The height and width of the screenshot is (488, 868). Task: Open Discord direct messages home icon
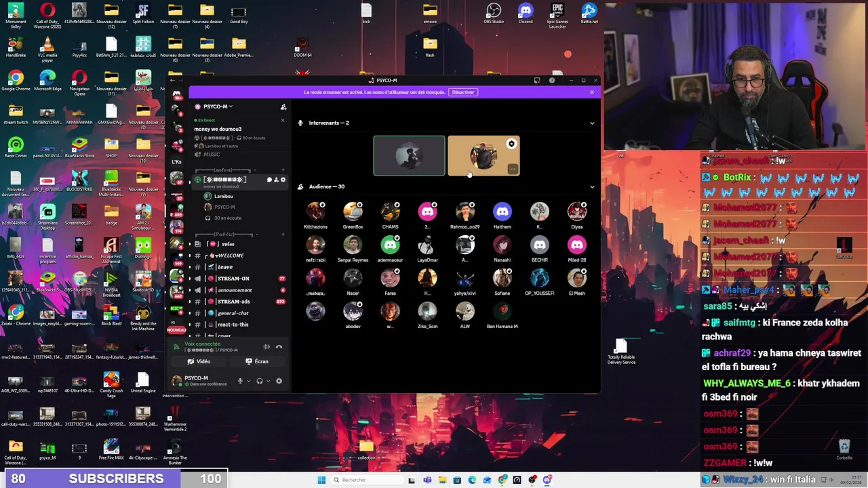pyautogui.click(x=177, y=94)
